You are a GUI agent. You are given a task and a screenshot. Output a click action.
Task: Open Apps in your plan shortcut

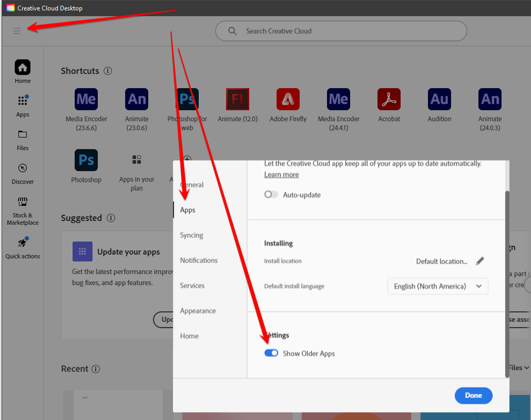tap(137, 160)
